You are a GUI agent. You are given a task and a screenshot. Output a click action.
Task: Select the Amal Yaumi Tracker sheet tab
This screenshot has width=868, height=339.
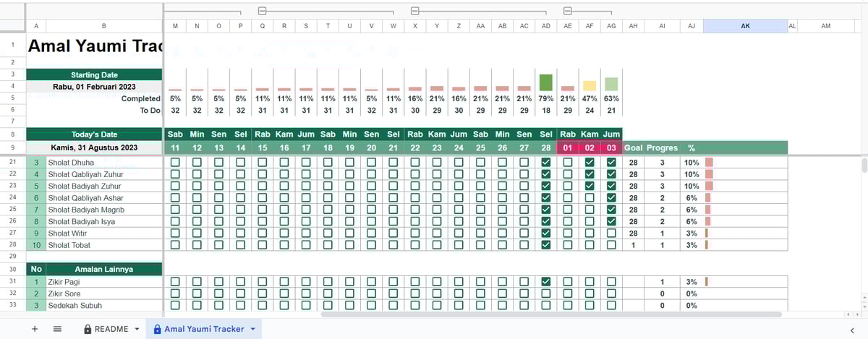click(x=205, y=329)
